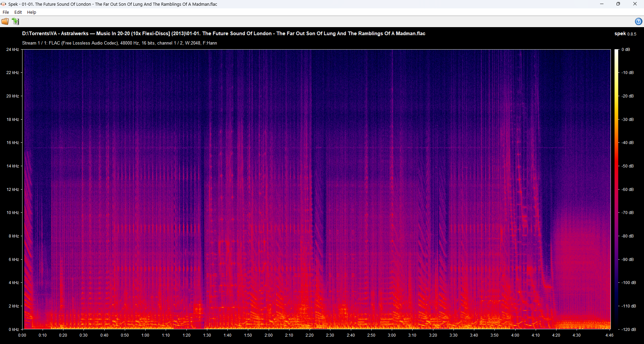644x344 pixels.
Task: Click the stream info line showing FLAC
Action: pos(119,43)
